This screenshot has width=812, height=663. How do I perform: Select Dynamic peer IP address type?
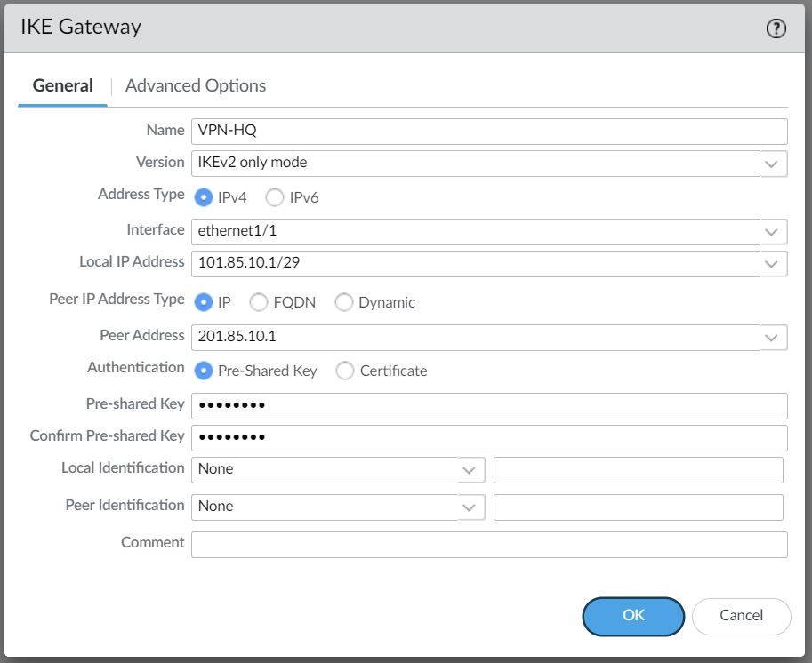(344, 302)
